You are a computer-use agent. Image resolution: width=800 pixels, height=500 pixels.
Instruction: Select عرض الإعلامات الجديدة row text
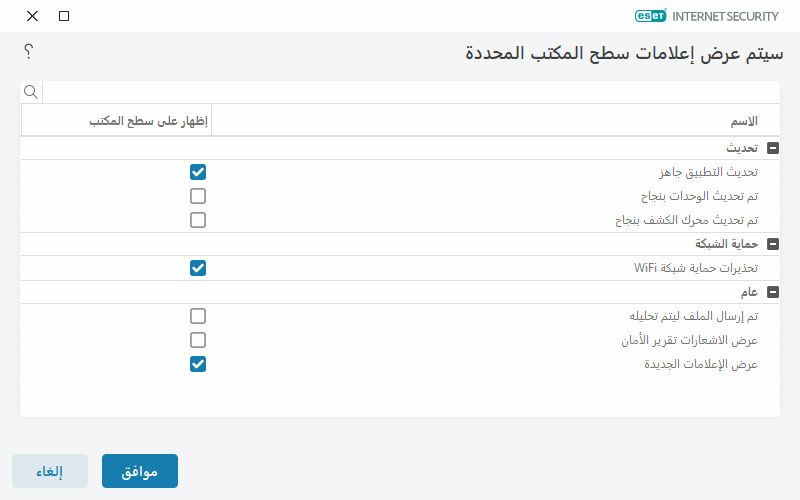pyautogui.click(x=701, y=364)
